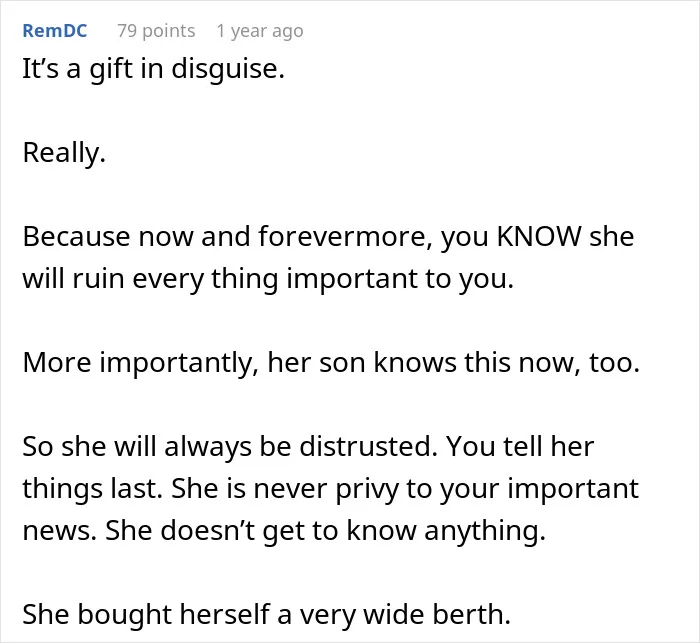Screen dimensions: 700x643
Task: Click the sentence "She doesn't get to know anything."
Action: [x=325, y=530]
